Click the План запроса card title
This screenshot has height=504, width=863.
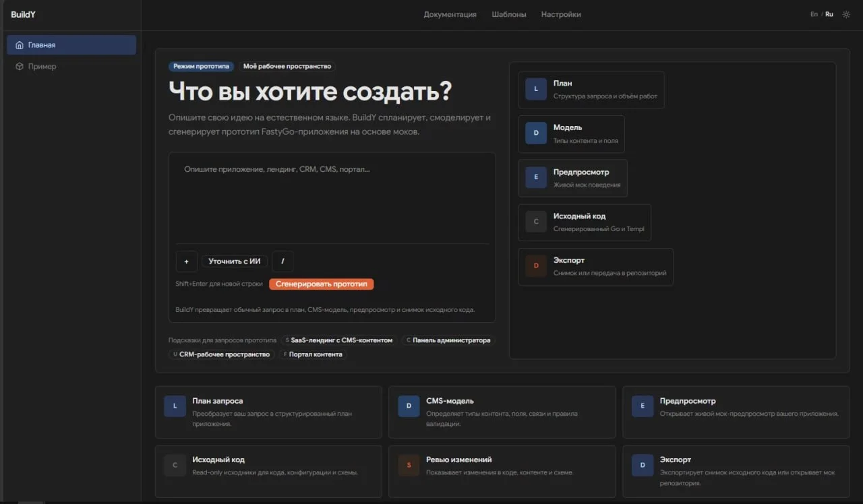click(x=217, y=401)
